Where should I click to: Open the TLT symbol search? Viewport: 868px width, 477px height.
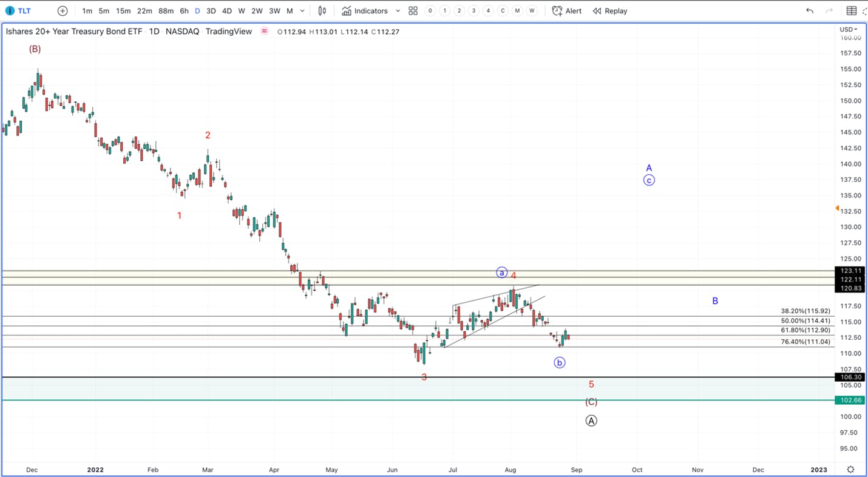pyautogui.click(x=18, y=11)
